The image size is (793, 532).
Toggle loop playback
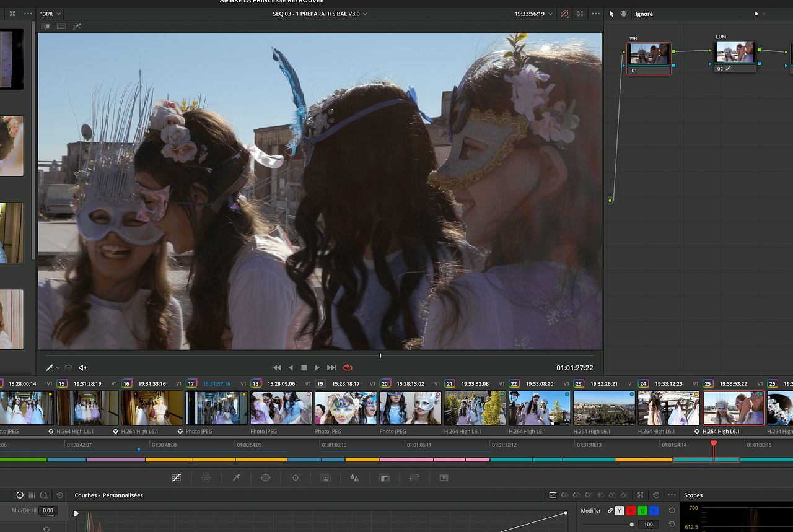coord(348,368)
